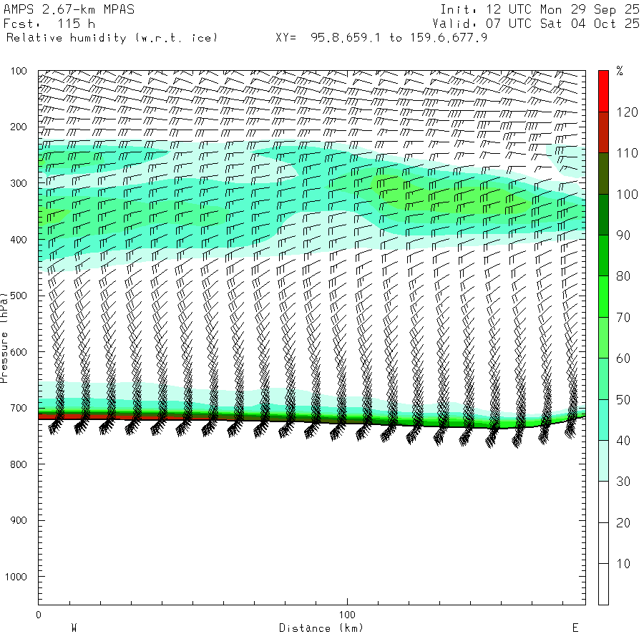Click colorbar value '20'
The height and width of the screenshot is (644, 644).
(x=623, y=523)
